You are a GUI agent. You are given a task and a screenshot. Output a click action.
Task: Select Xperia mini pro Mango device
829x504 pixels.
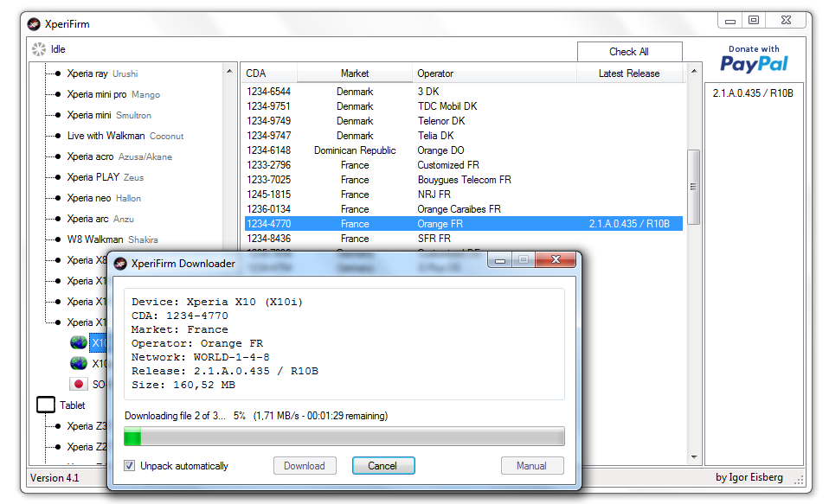[113, 94]
